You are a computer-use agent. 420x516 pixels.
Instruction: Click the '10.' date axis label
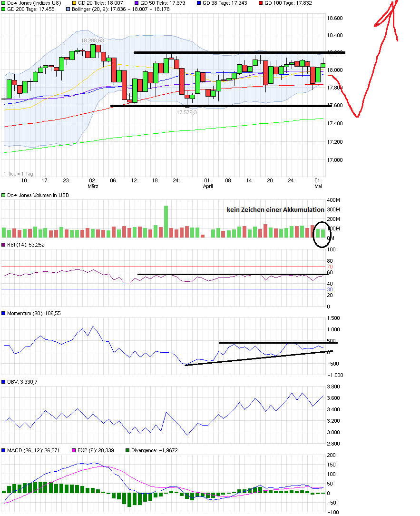click(x=25, y=181)
